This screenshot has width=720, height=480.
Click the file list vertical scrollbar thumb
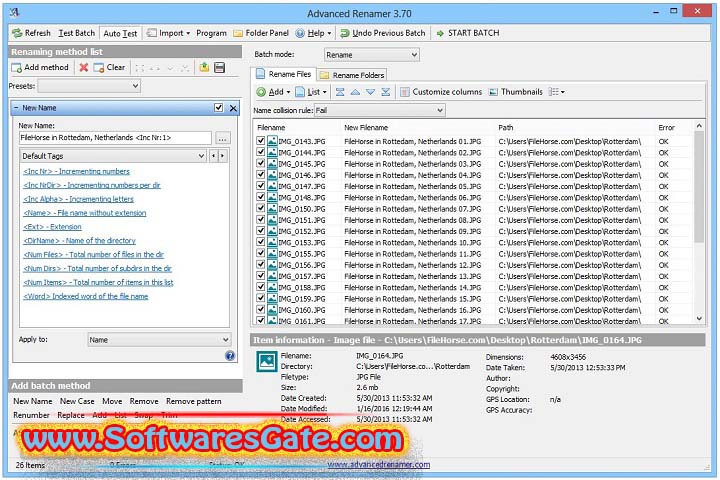699,186
